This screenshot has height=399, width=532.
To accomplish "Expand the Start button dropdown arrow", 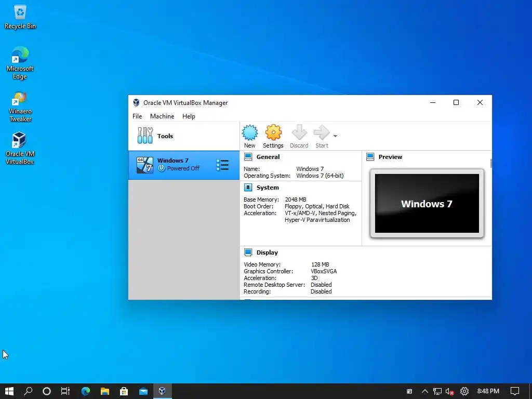I will tap(335, 136).
